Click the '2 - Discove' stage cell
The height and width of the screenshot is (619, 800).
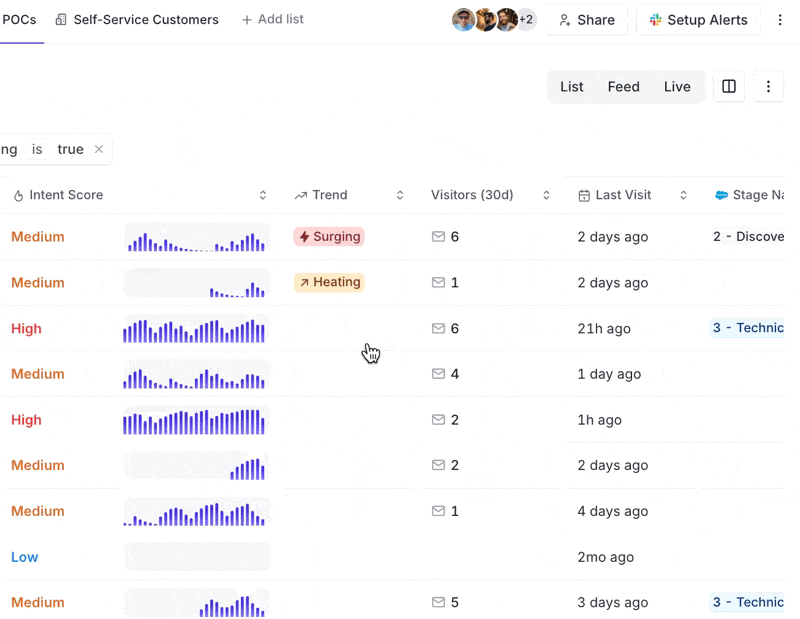click(748, 236)
